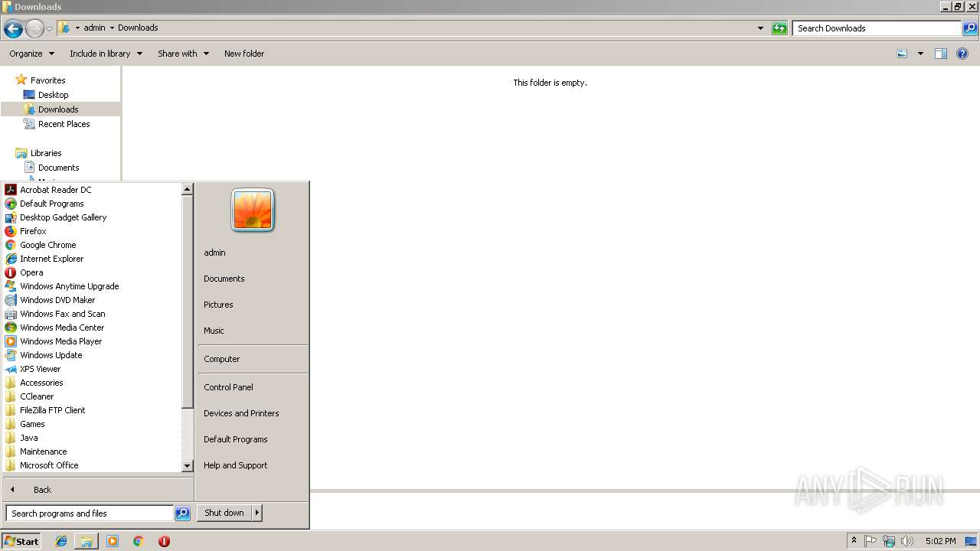Open Devices and Printers
This screenshot has width=980, height=551.
click(x=241, y=413)
